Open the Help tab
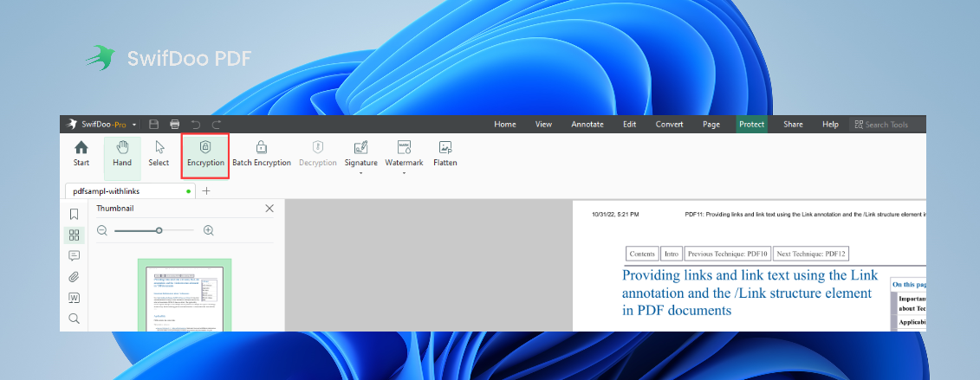Viewport: 980px width, 380px height. coord(831,124)
